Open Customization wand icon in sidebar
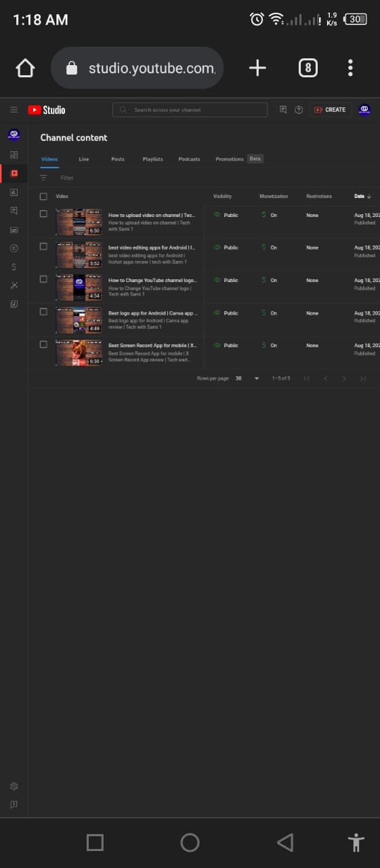 coord(14,285)
